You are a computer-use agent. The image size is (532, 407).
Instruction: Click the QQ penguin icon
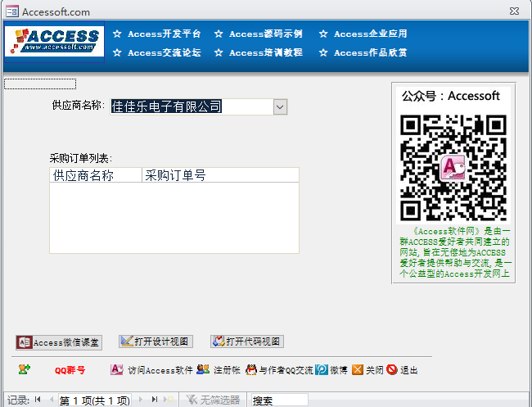(x=251, y=369)
